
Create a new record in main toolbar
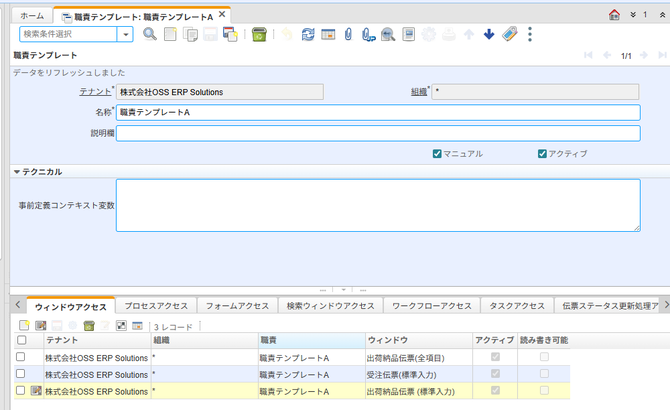170,34
